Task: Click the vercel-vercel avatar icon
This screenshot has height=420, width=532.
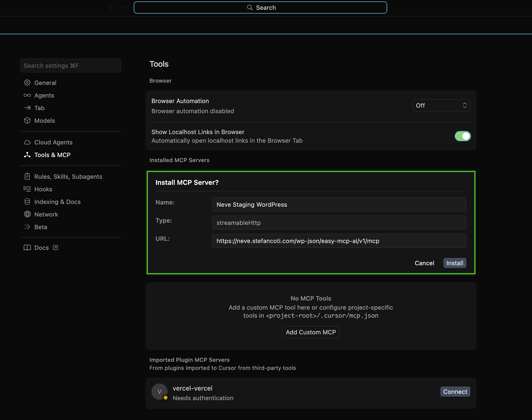Action: coord(159,391)
